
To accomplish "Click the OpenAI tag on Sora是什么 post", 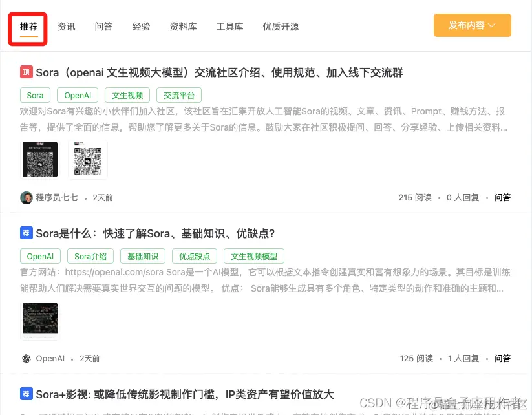I will [40, 256].
